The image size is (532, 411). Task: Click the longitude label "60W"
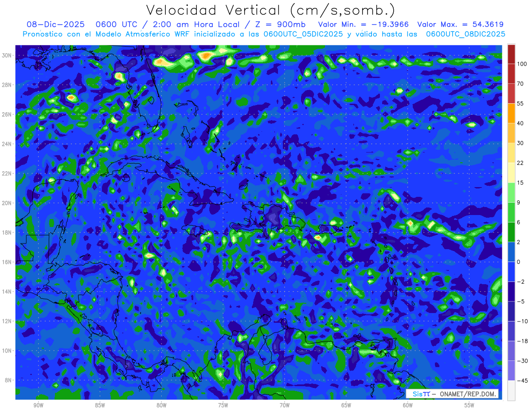[407, 405]
